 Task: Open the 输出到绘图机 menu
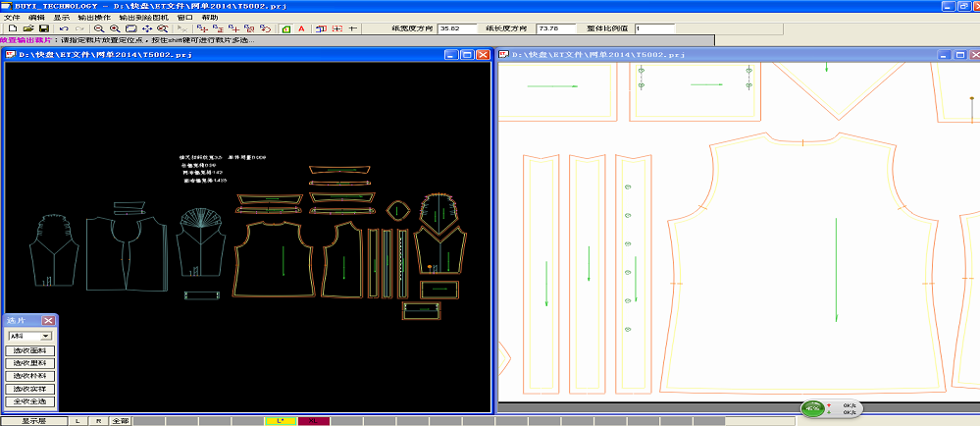(143, 18)
